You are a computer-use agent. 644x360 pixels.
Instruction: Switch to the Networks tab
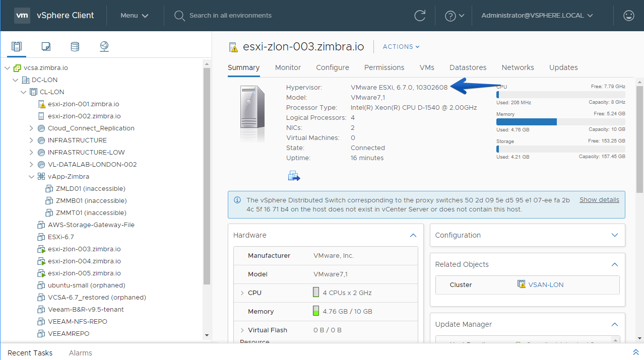[x=518, y=67]
